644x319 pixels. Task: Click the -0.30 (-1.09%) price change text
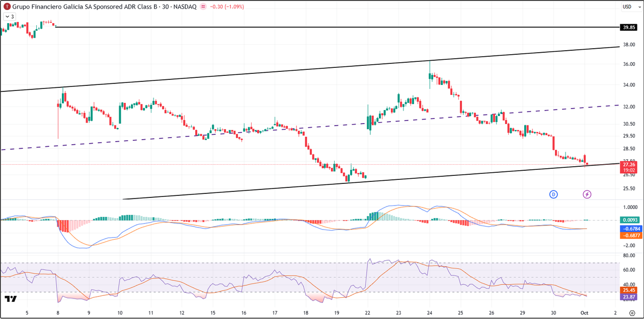coord(227,7)
